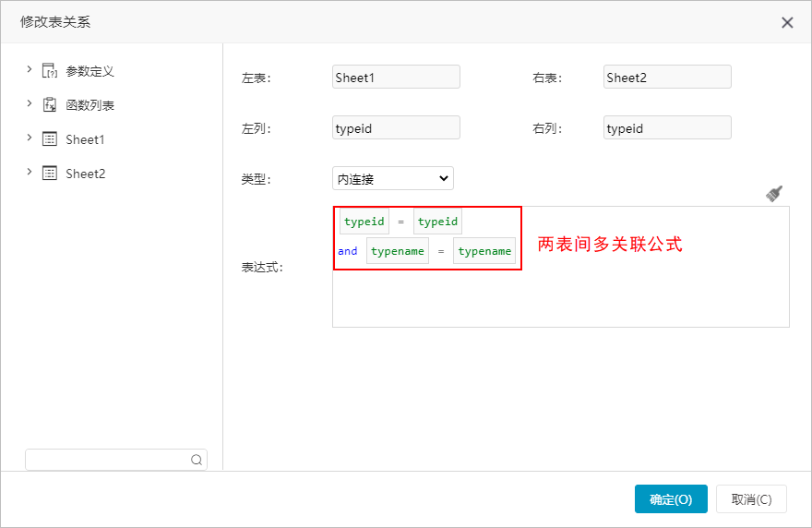Click the Sheet1 table icon in tree
The width and height of the screenshot is (812, 528).
pos(50,138)
